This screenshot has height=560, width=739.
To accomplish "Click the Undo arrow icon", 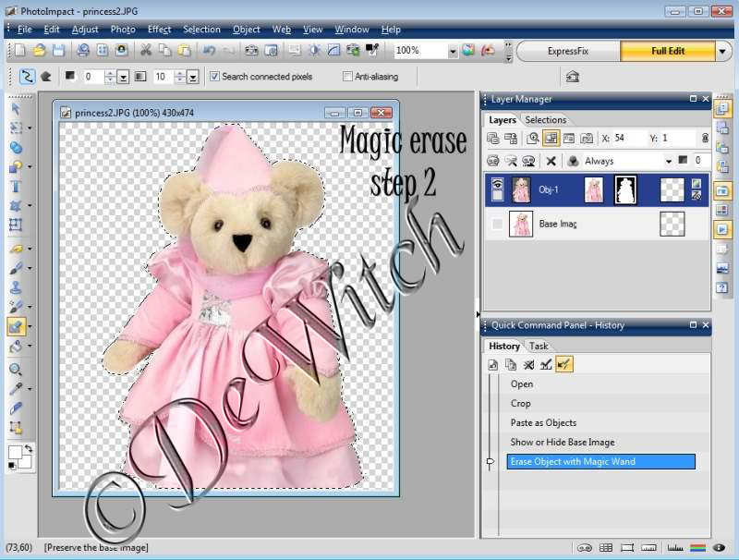I will 210,51.
